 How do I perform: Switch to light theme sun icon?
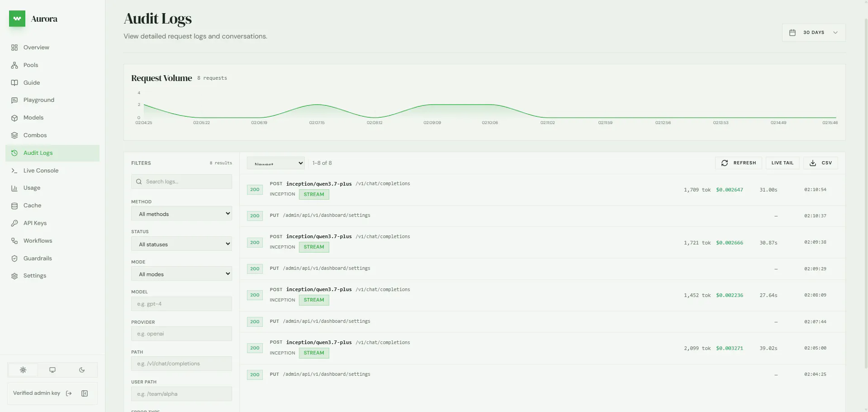(x=23, y=370)
